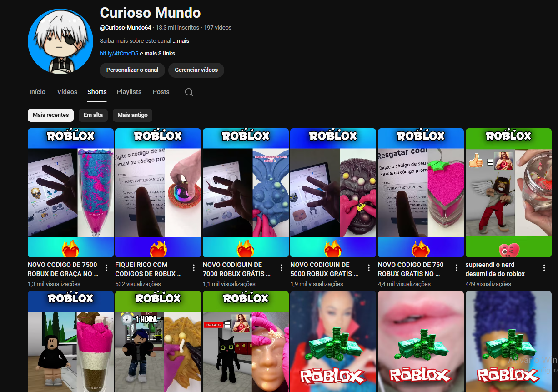
Task: Click the @Curioso-Mundo64 handle text
Action: [125, 28]
